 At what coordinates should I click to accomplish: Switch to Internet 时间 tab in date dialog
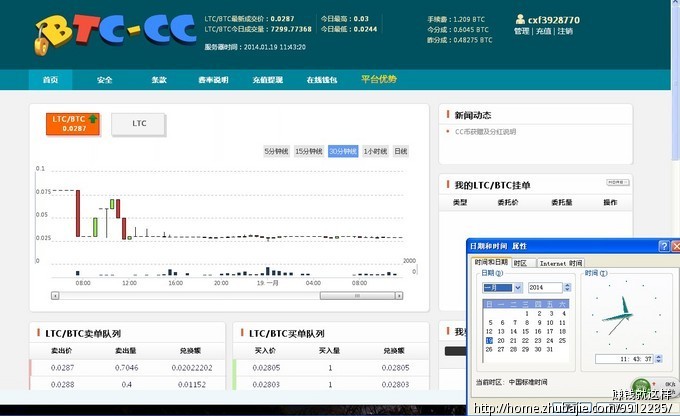[x=561, y=263]
